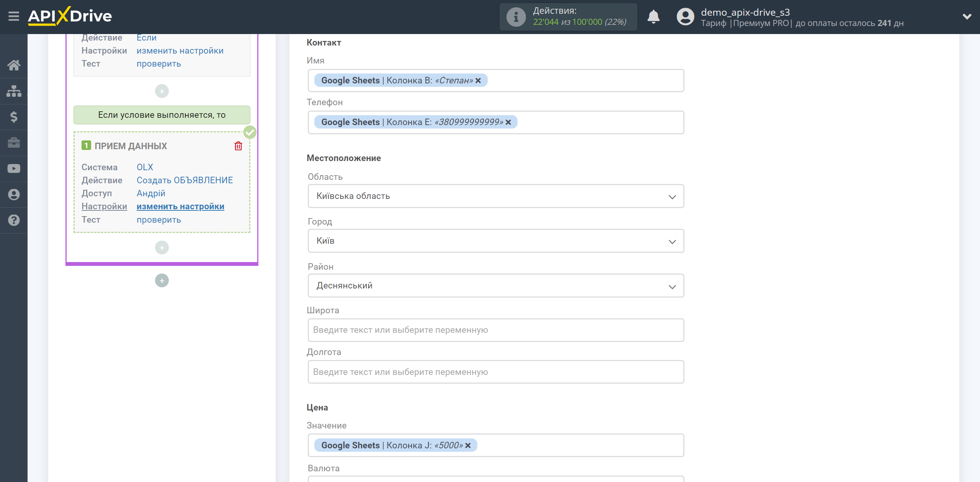Delete the ПРИЕМ ДАННЫХ block
Screen dimensions: 980x482
coord(238,146)
